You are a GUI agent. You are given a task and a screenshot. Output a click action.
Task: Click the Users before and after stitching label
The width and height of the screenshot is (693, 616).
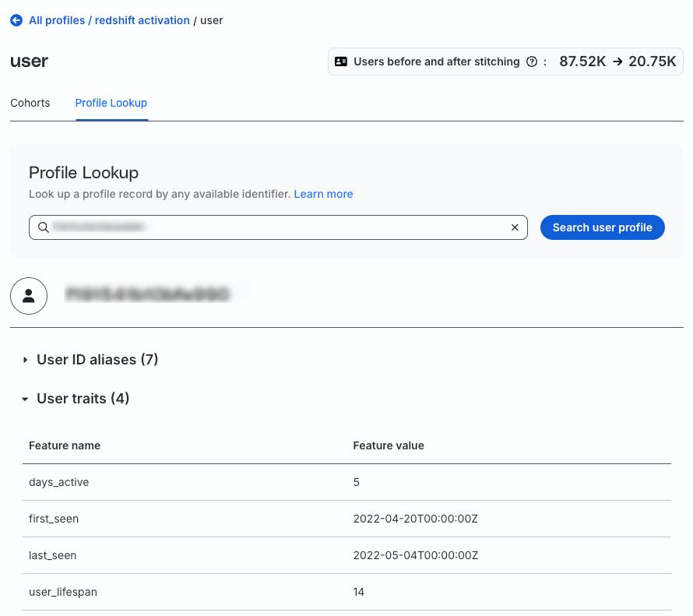[436, 62]
